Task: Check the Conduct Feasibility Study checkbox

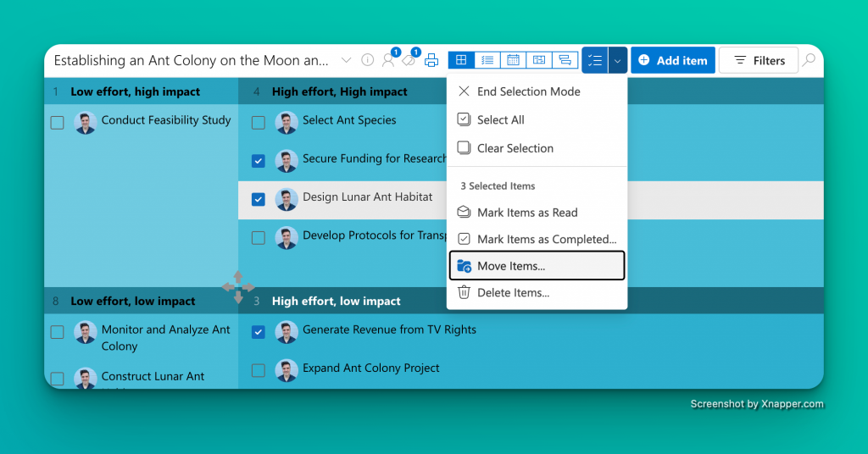Action: (57, 122)
